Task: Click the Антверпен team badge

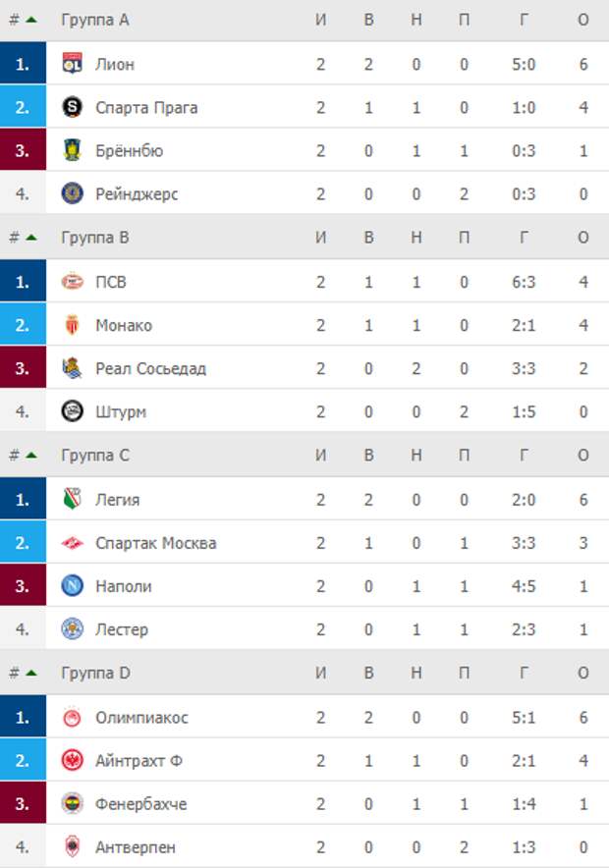Action: tap(72, 846)
